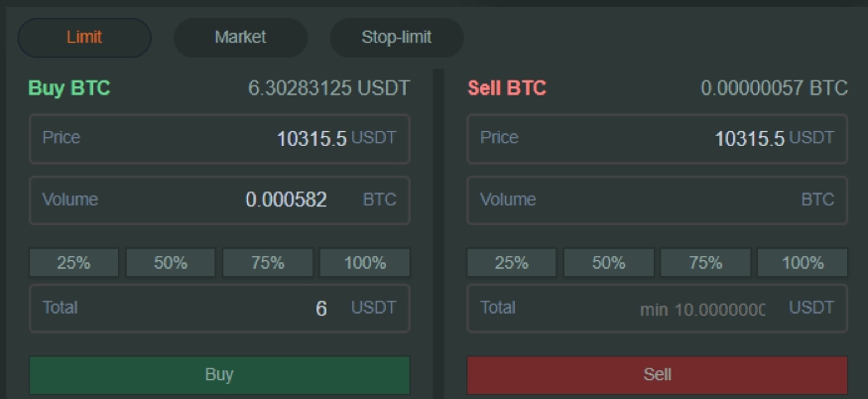The width and height of the screenshot is (868, 399).
Task: Click the 6.30283125 USDT available balance
Action: click(x=328, y=88)
